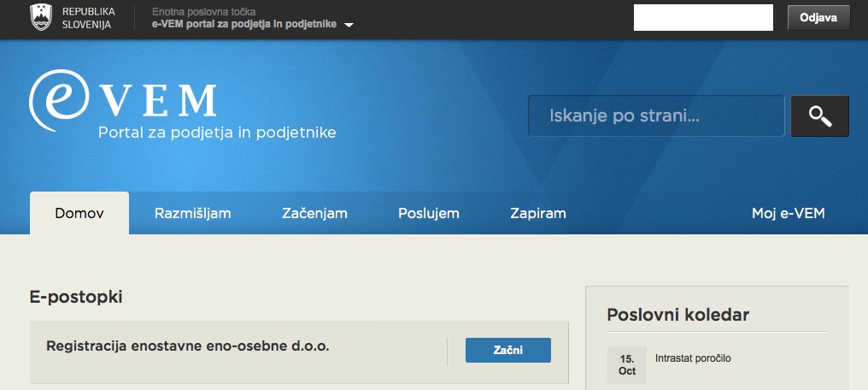
Task: Click the REPUBLIKA SLOVENIJA header text
Action: click(88, 18)
